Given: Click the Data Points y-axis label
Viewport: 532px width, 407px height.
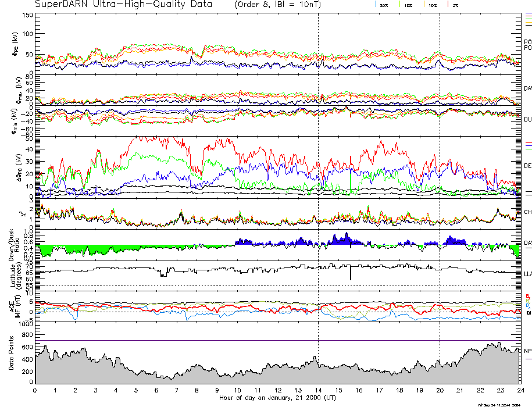Looking at the screenshot, I should [12, 355].
